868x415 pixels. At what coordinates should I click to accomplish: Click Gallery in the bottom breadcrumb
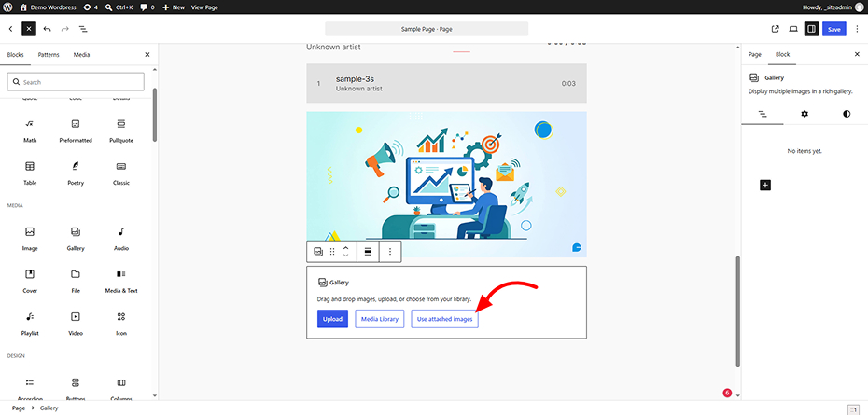[x=49, y=408]
